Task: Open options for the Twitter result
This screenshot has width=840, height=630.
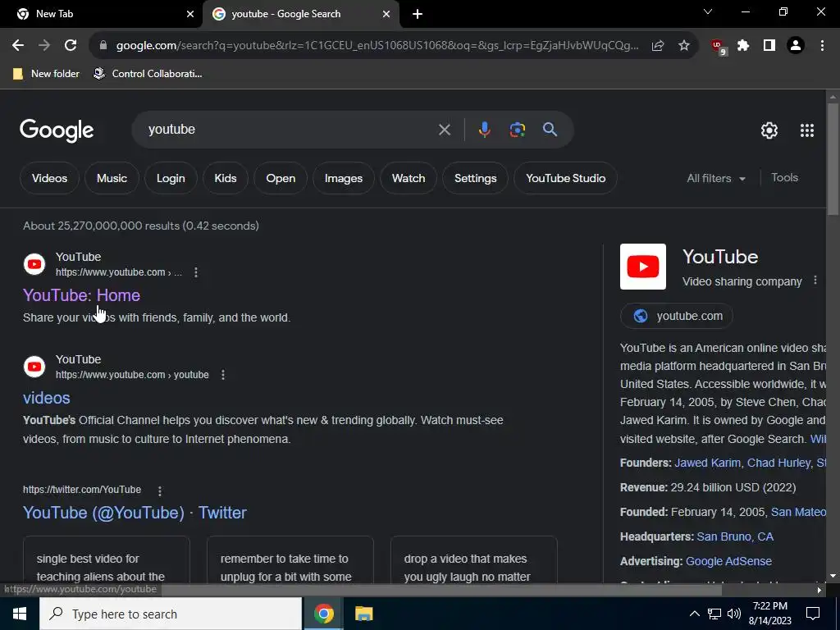Action: tap(160, 491)
